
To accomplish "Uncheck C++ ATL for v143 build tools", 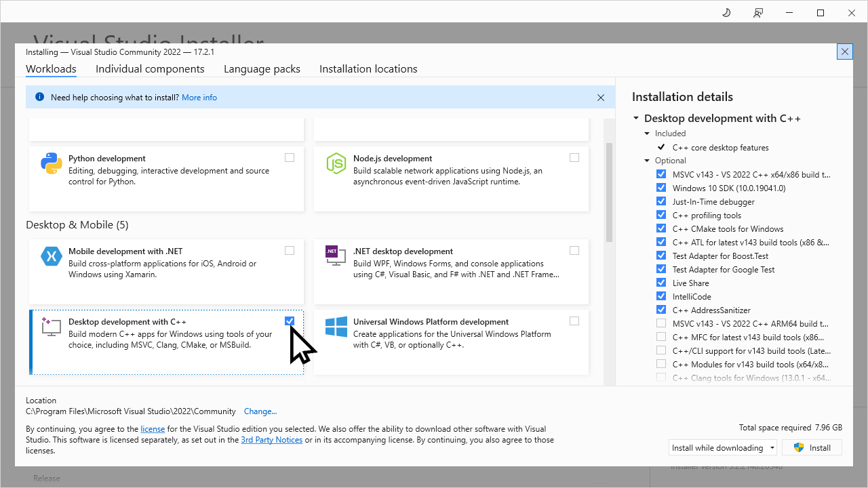I will pyautogui.click(x=661, y=242).
